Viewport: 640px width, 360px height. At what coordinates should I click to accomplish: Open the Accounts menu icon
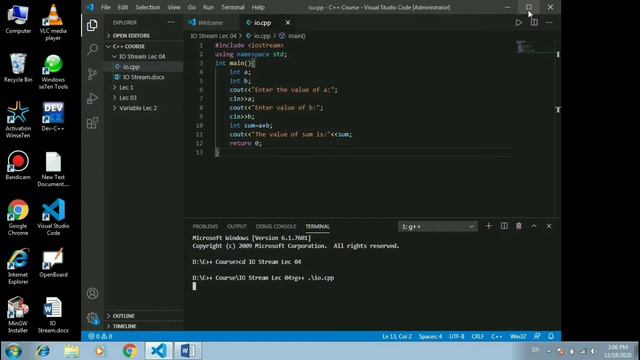tap(92, 293)
